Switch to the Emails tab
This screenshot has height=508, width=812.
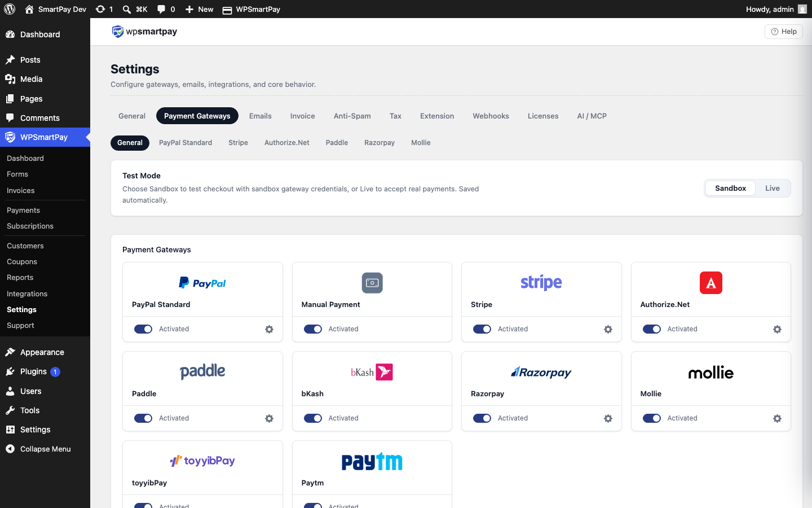(x=261, y=116)
